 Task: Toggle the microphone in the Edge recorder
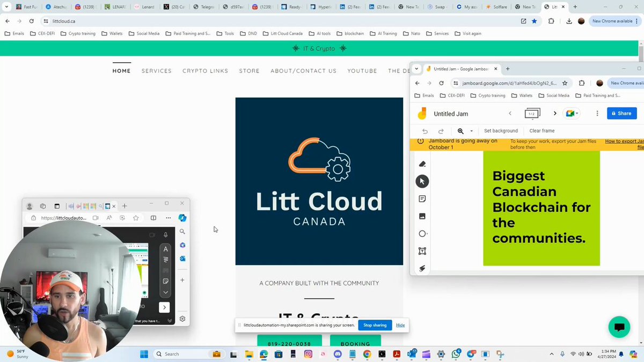pyautogui.click(x=165, y=235)
